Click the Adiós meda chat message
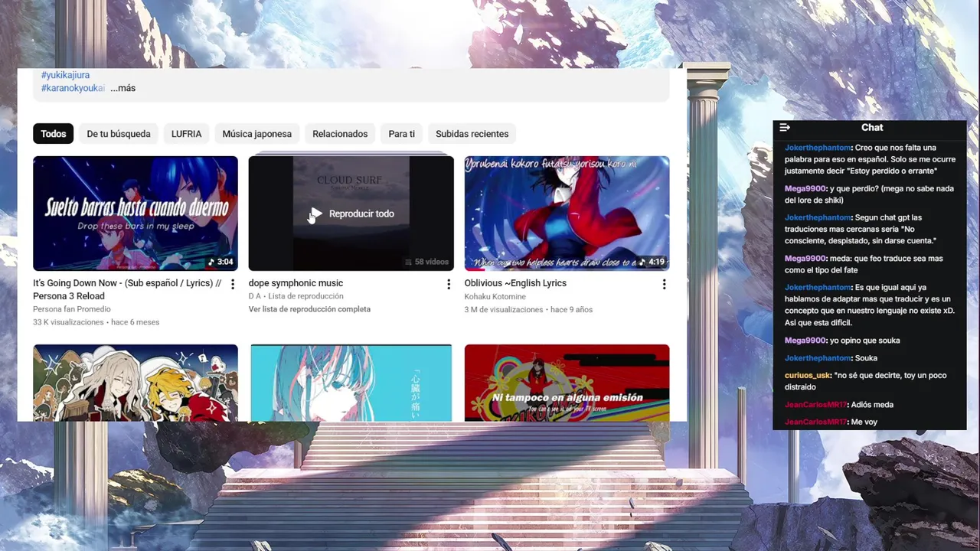This screenshot has height=551, width=980. click(871, 405)
